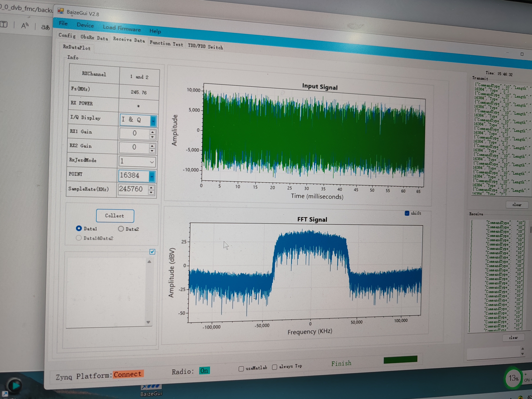This screenshot has height=399, width=532.
Task: Switch to the TDD/FDD Switch tab
Action: tap(206, 46)
